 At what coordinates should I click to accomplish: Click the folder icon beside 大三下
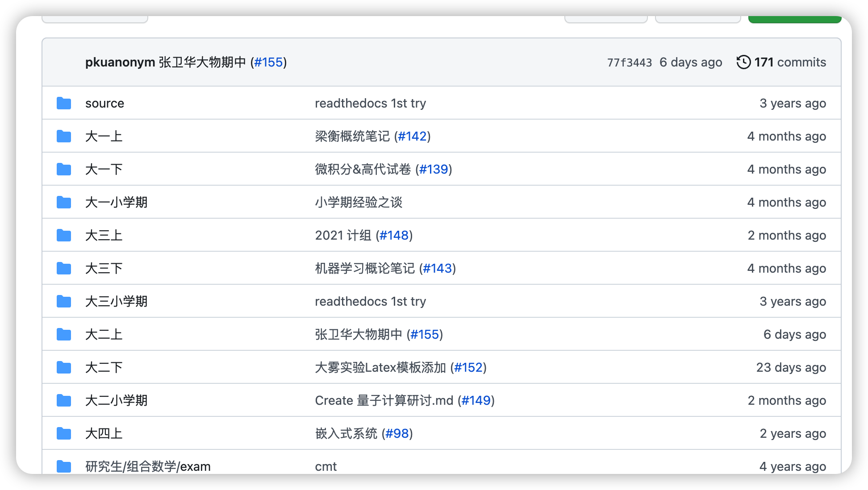[64, 268]
